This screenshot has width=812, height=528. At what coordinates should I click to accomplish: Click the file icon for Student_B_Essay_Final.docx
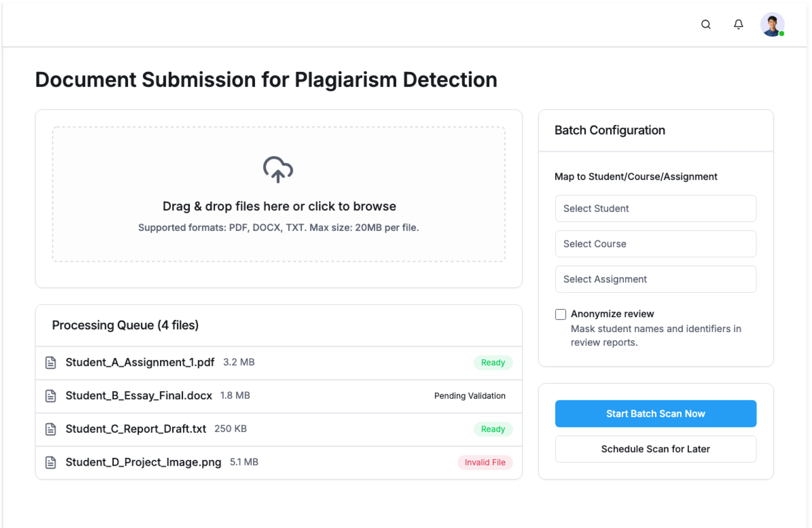pyautogui.click(x=51, y=396)
